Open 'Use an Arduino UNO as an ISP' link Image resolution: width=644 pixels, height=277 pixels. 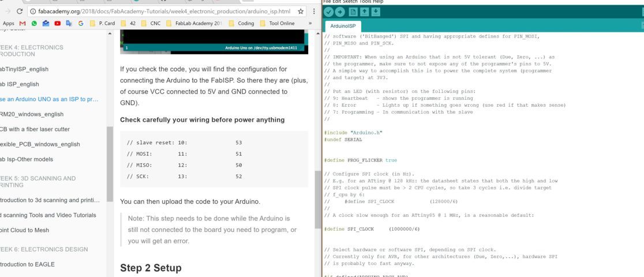[49, 99]
